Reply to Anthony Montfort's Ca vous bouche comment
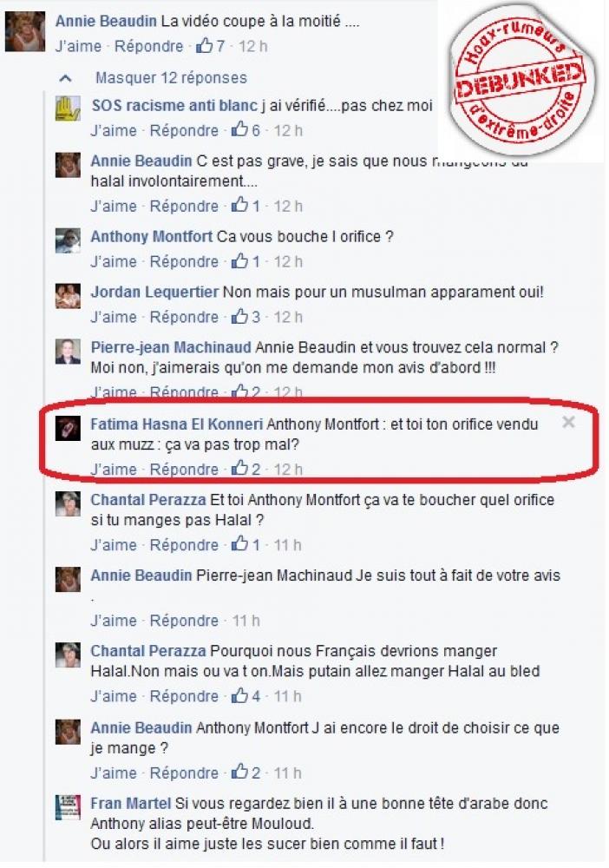The image size is (609, 868). click(x=184, y=261)
